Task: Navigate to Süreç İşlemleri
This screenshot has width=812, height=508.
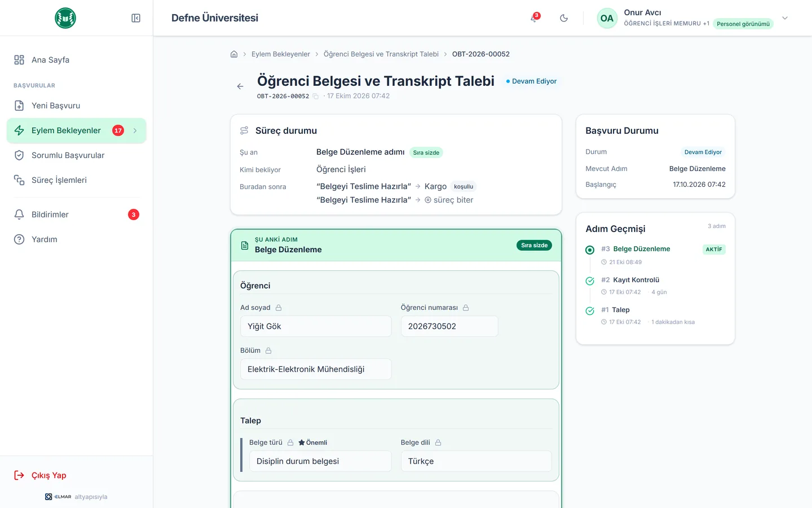Action: 77,180
